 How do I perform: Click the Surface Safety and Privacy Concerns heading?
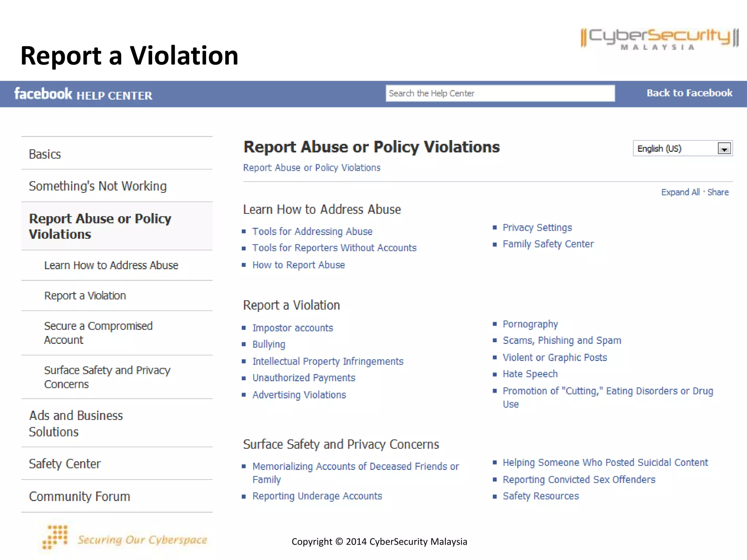click(341, 444)
